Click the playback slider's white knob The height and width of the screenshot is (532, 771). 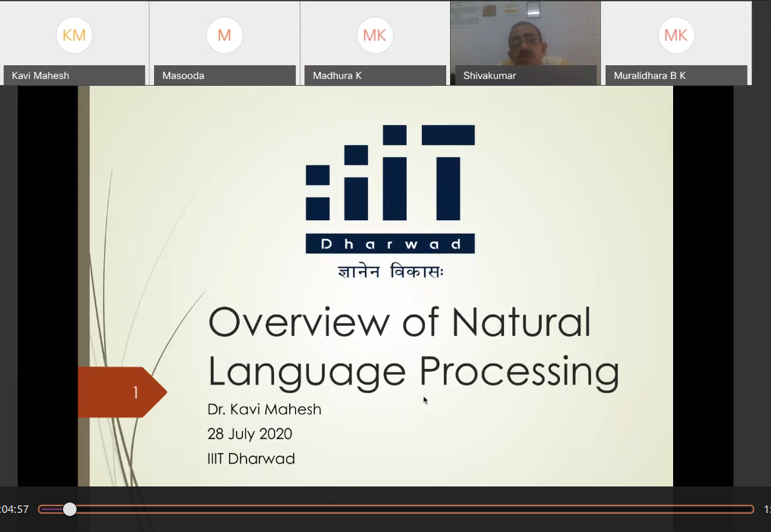coord(70,509)
